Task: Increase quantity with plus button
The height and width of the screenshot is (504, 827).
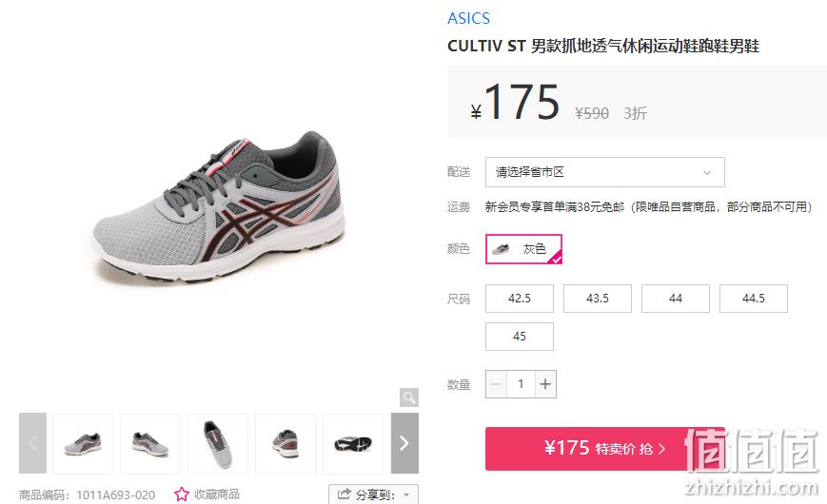Action: (x=545, y=384)
